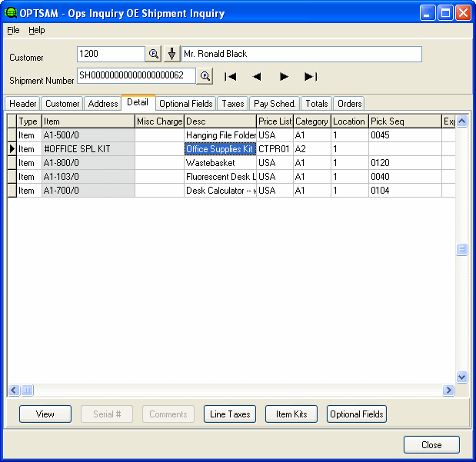The image size is (476, 462).
Task: Go to the previous shipment record
Action: (257, 76)
